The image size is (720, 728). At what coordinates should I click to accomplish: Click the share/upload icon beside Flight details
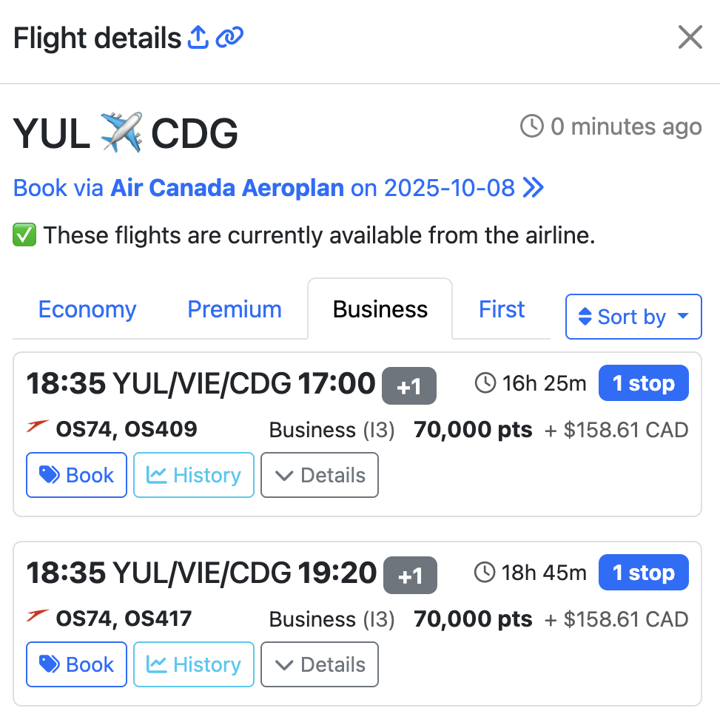coord(198,37)
